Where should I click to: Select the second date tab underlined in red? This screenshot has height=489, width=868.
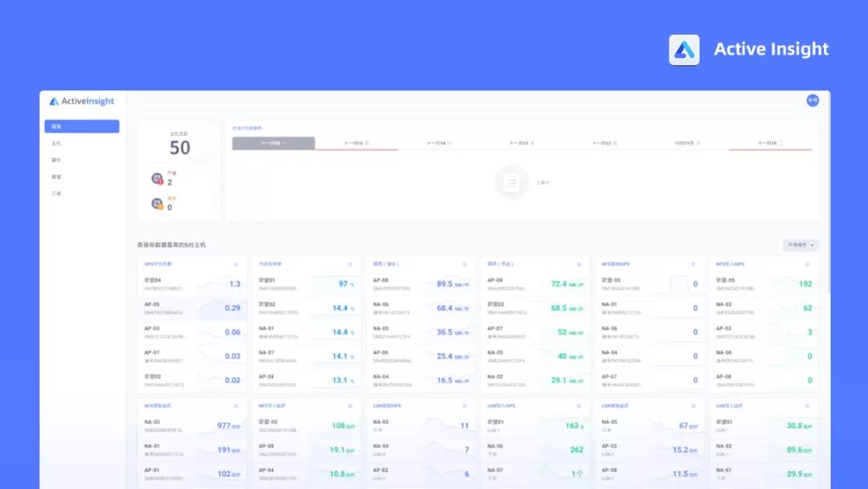(x=357, y=143)
